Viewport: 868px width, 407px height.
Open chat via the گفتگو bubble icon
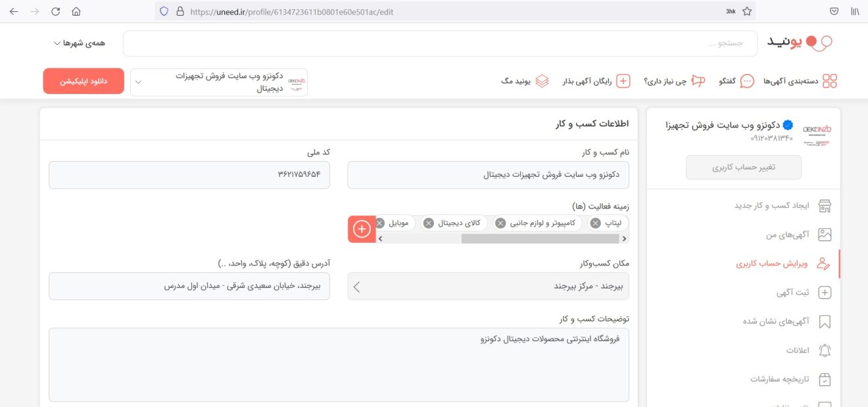pyautogui.click(x=747, y=81)
